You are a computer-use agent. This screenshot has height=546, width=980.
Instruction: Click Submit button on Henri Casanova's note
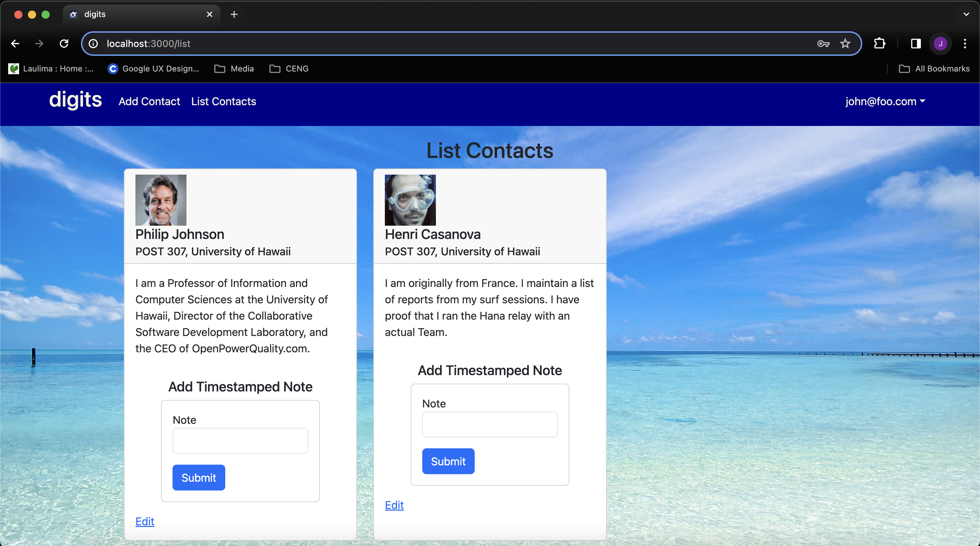[x=448, y=461]
